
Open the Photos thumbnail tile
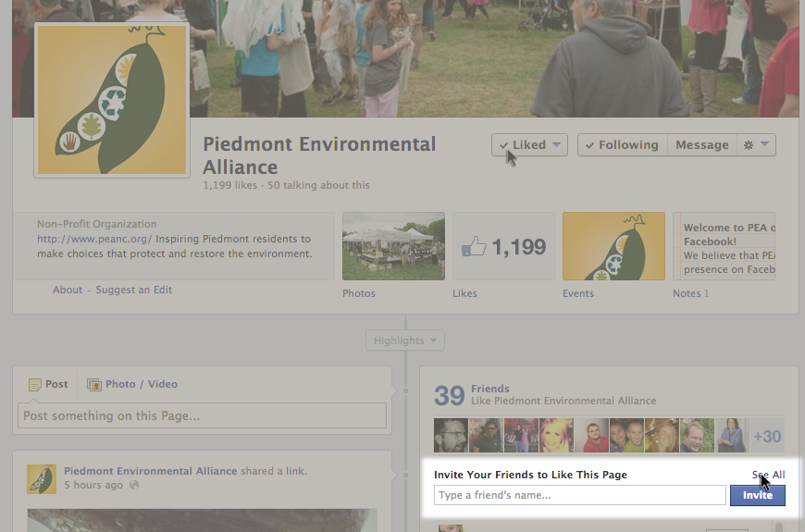394,246
